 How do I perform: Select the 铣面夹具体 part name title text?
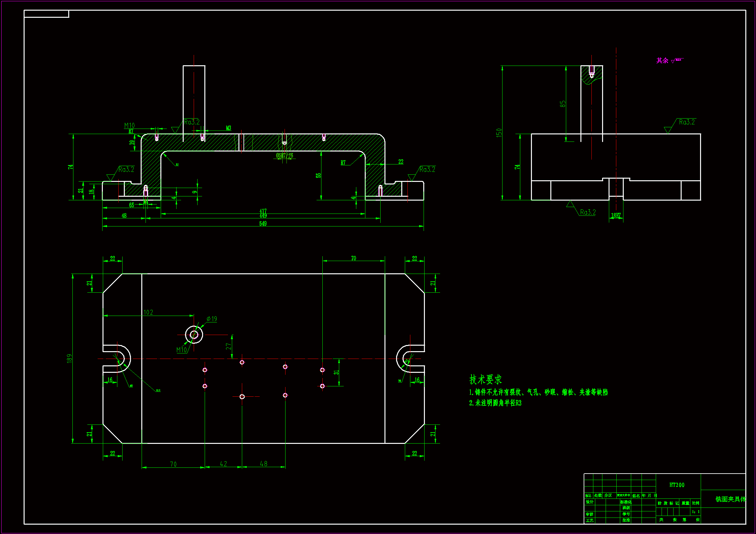tap(730, 499)
